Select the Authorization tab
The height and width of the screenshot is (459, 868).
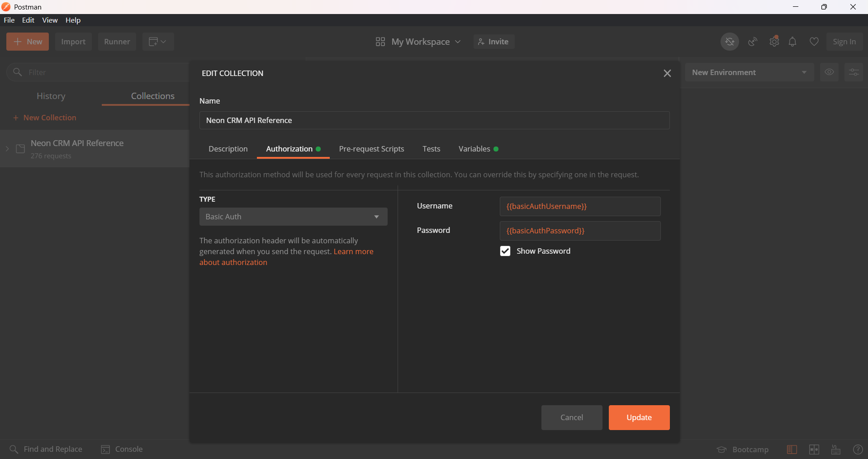click(293, 149)
